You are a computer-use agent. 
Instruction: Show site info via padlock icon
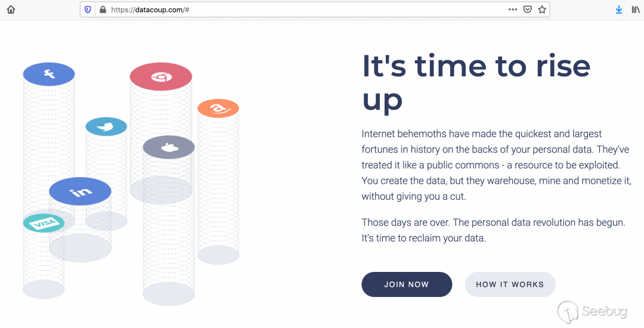click(102, 10)
